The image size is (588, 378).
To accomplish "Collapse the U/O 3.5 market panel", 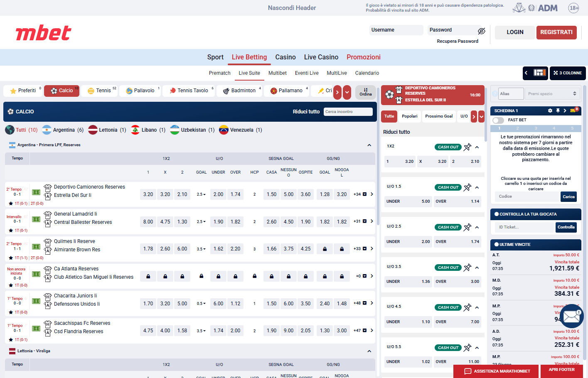I will 477,267.
